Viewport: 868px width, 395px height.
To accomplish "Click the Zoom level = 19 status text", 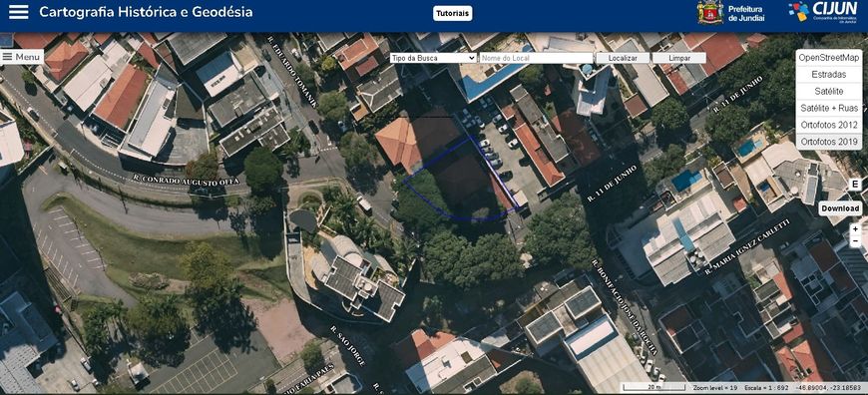I will (715, 387).
